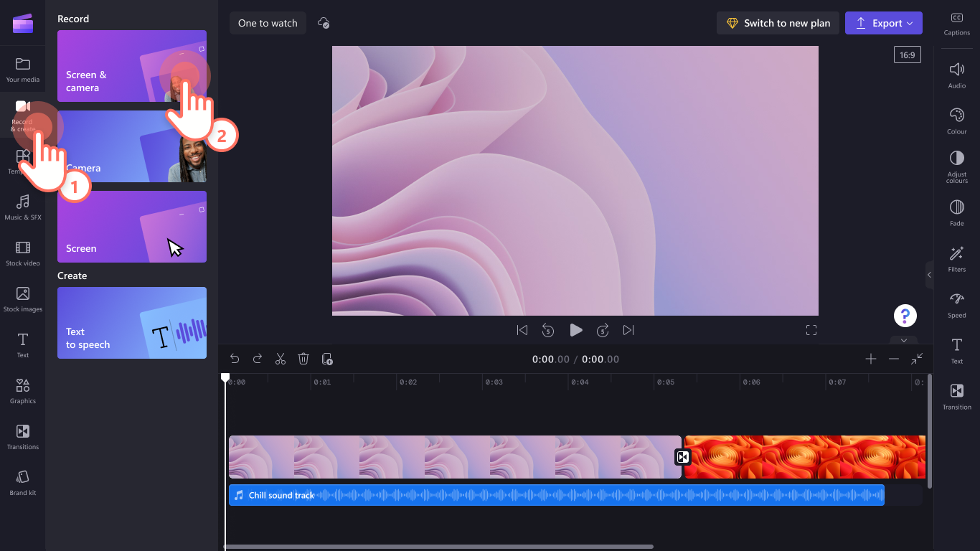
Task: Zoom into the timeline with the plus control
Action: [x=870, y=358]
